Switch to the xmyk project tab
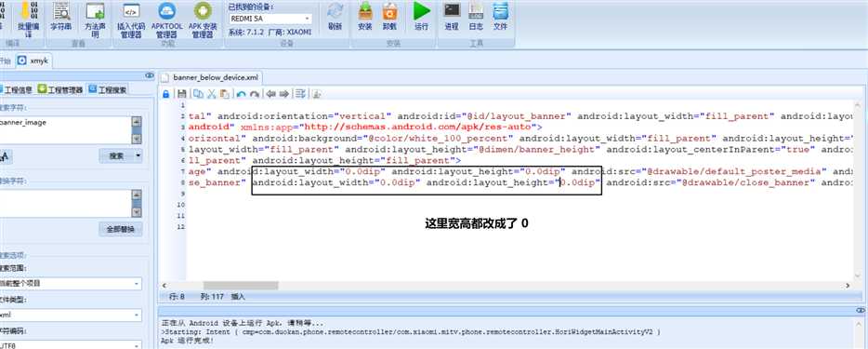Image resolution: width=868 pixels, height=349 pixels. (x=33, y=60)
